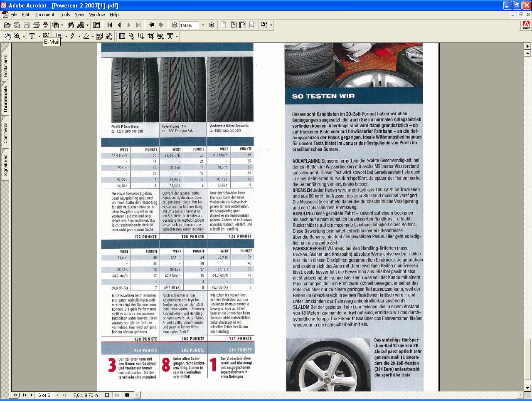Open the Pencil tool dropdown arrow
This screenshot has width=532, height=401.
tap(79, 36)
